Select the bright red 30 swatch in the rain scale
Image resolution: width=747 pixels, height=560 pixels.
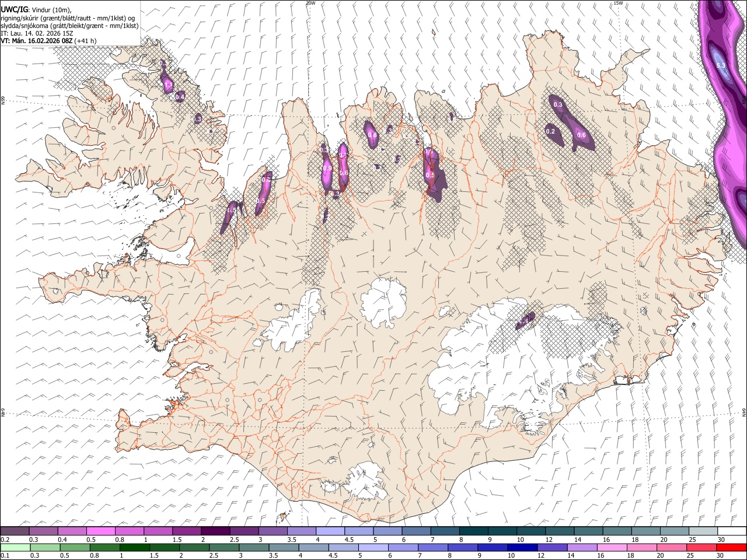point(731,547)
